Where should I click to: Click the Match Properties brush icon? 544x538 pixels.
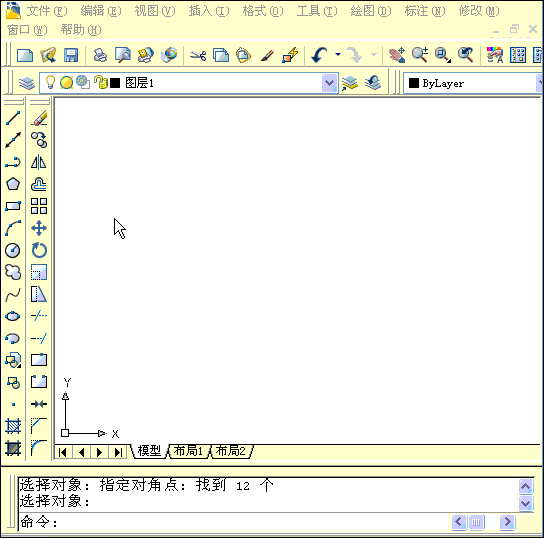tap(267, 55)
